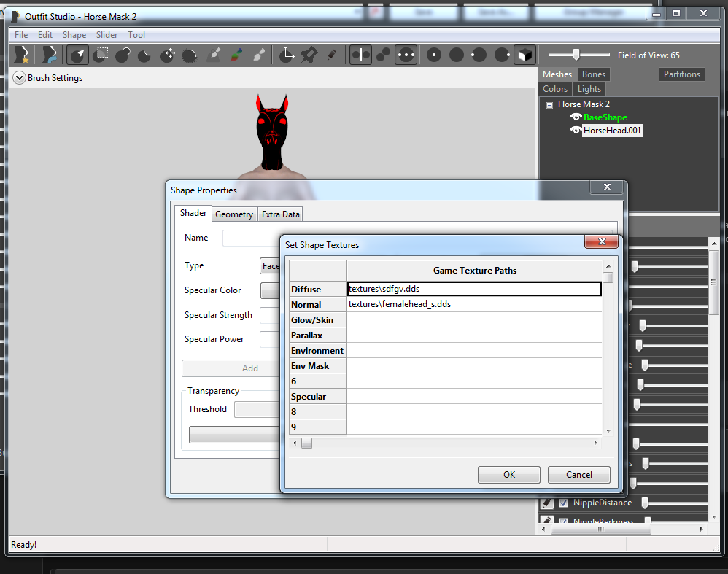Image resolution: width=728 pixels, height=574 pixels.
Task: Set front view with center-dot circle
Action: pos(433,55)
